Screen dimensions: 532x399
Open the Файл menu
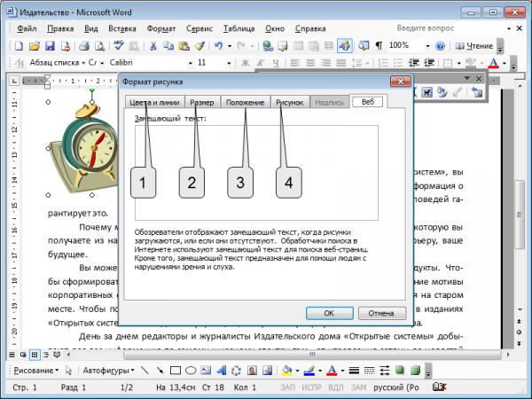point(27,28)
